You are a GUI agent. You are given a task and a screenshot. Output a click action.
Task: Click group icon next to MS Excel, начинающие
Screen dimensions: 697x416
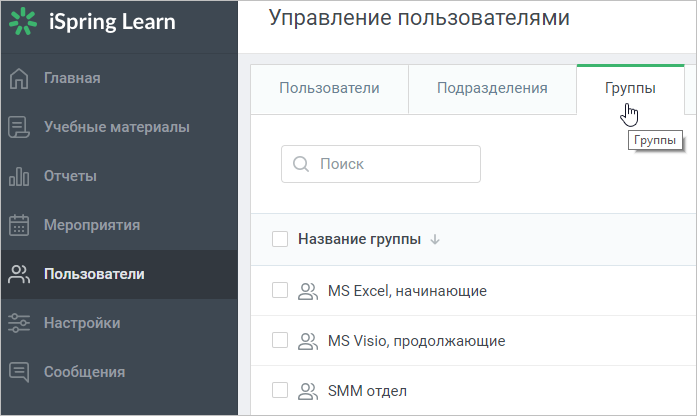[308, 291]
